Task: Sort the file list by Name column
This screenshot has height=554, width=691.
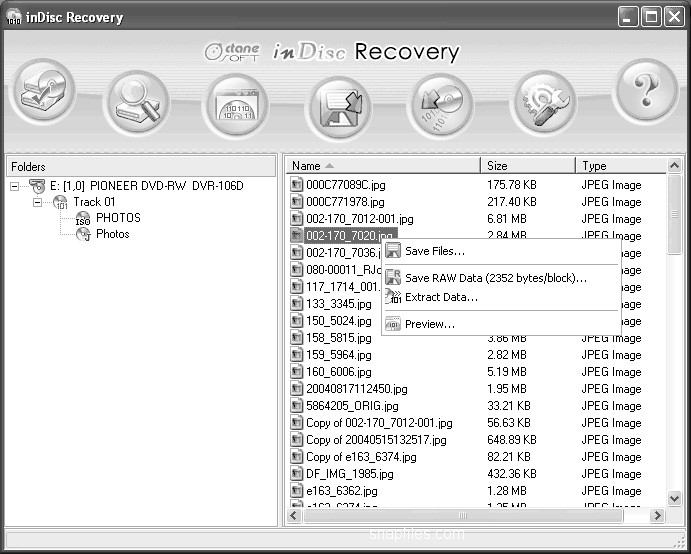Action: point(382,166)
